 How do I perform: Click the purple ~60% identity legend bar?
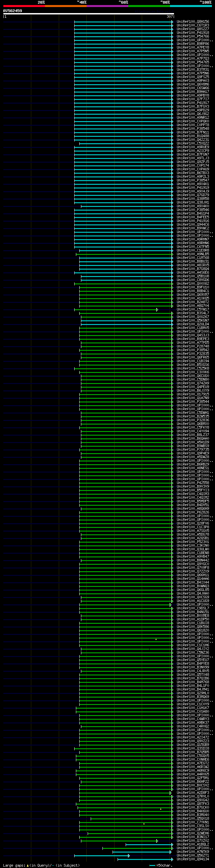107,6
